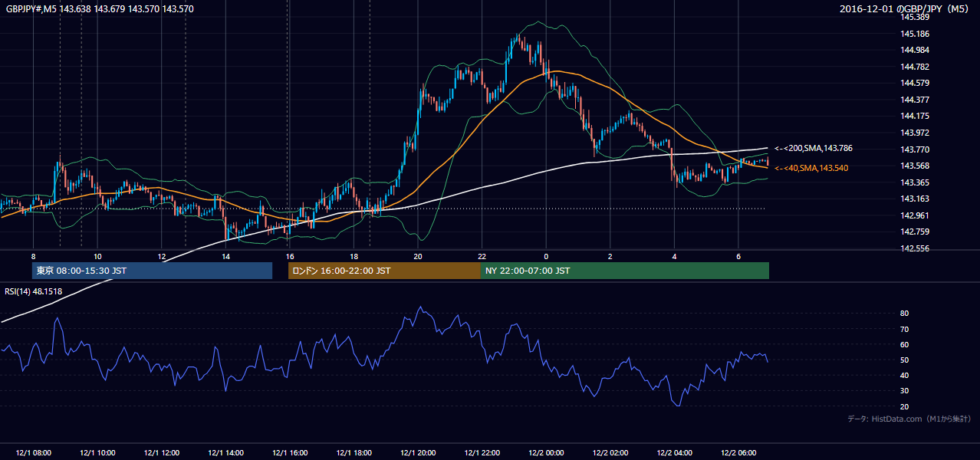
Task: Click the RSI scale value 40
Action: 905,376
